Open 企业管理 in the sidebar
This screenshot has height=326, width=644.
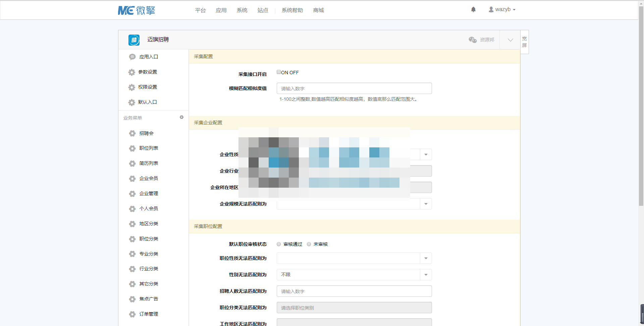tap(149, 194)
